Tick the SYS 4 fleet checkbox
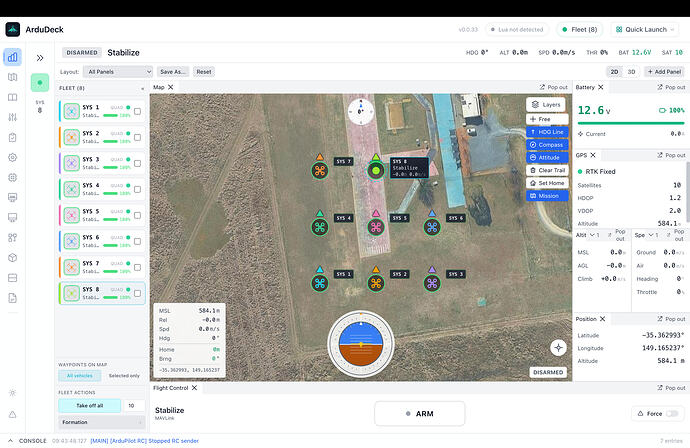The width and height of the screenshot is (690, 448). coord(137,189)
